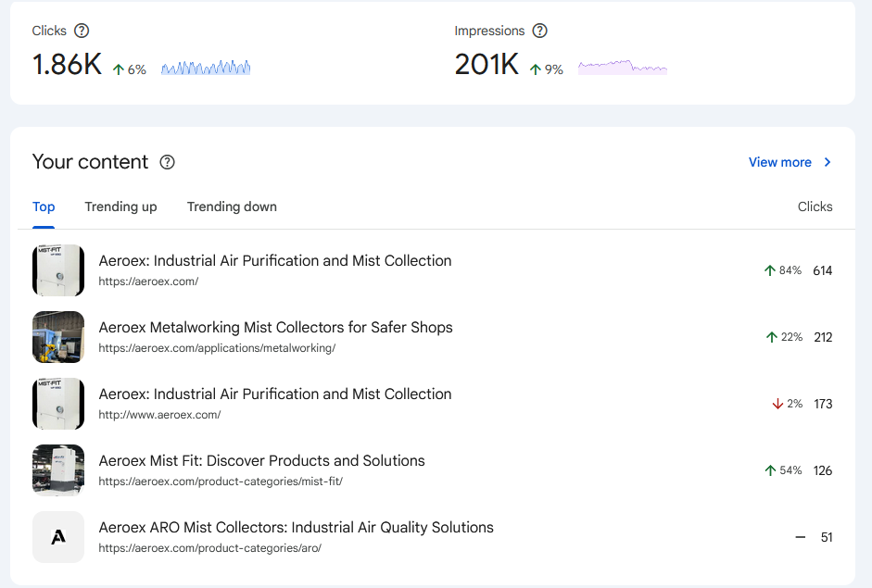This screenshot has width=872, height=588.
Task: Click the green up arrow beside 84%
Action: pyautogui.click(x=768, y=270)
